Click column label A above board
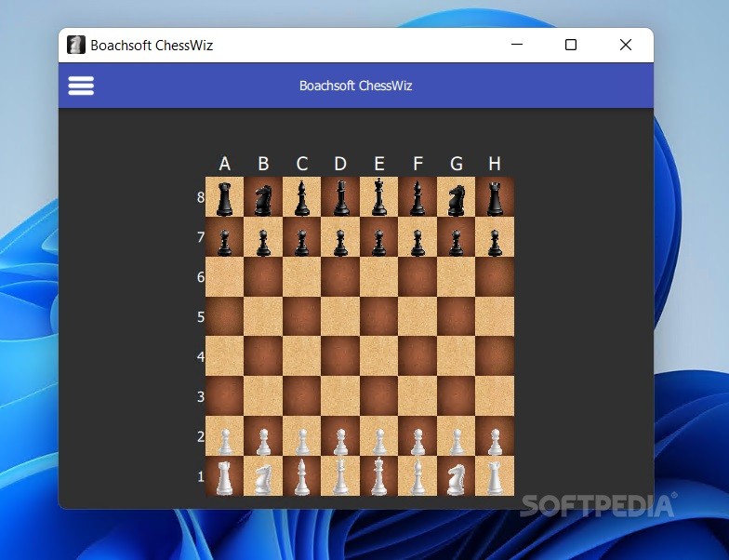The width and height of the screenshot is (729, 560). (x=225, y=164)
